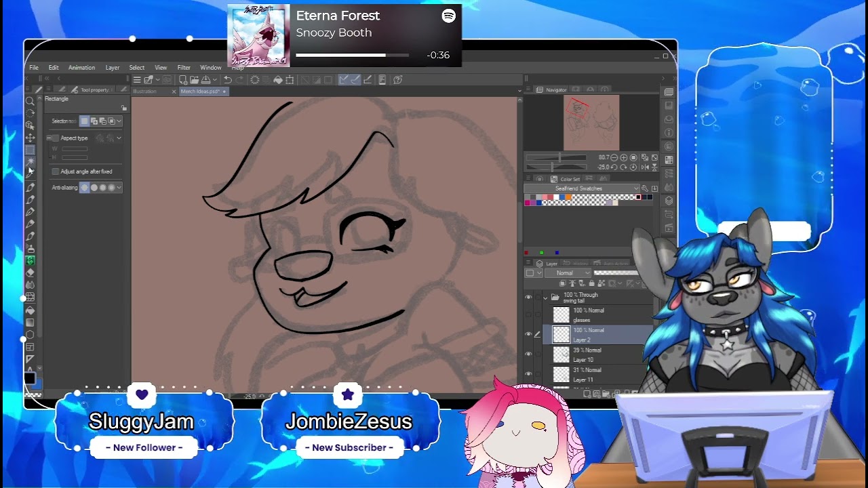Click the Zoom in icon in Navigator
Screen dimensions: 868x488
[x=623, y=158]
